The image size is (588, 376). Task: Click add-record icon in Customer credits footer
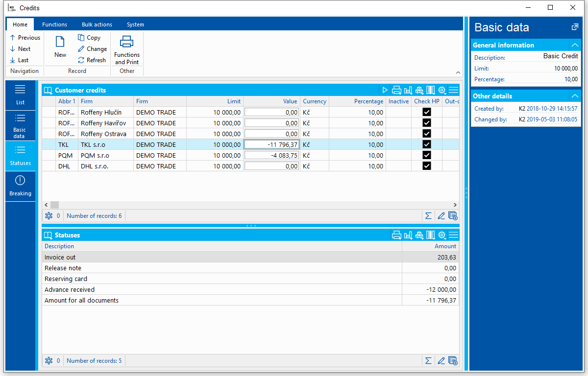pos(453,215)
